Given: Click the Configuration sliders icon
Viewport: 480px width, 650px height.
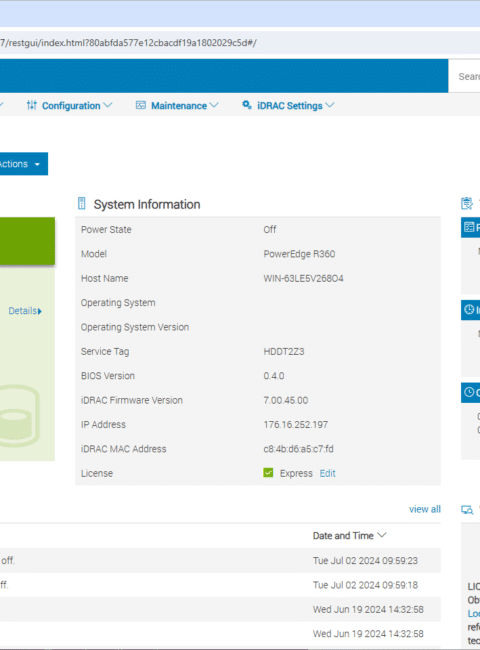Looking at the screenshot, I should [32, 105].
